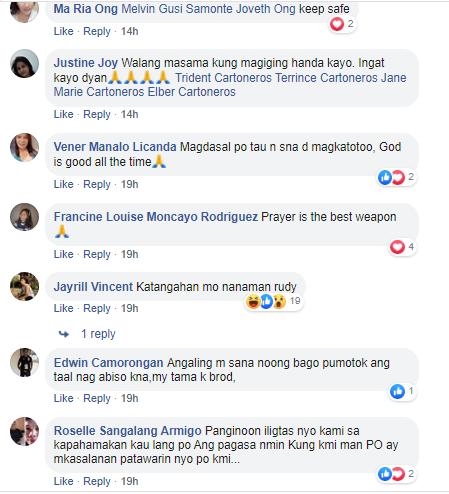Like Edwin Camorongan's comment
The height and width of the screenshot is (494, 449).
point(63,398)
